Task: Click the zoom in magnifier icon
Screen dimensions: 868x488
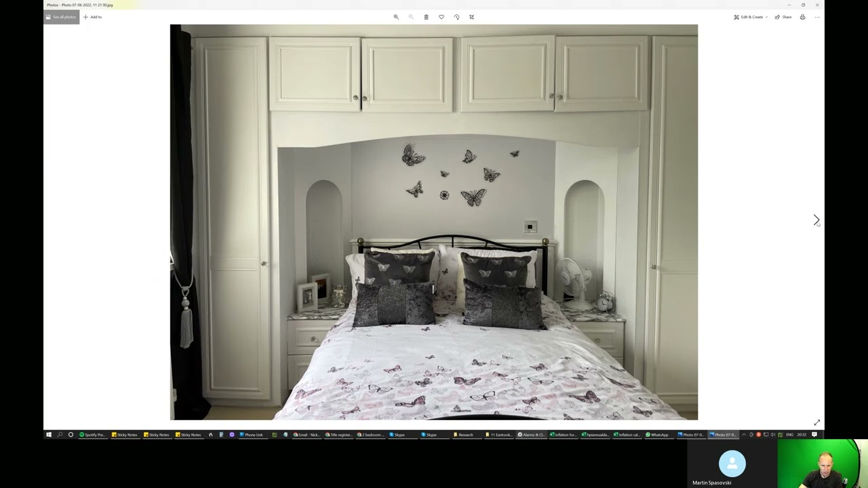Action: pos(396,17)
